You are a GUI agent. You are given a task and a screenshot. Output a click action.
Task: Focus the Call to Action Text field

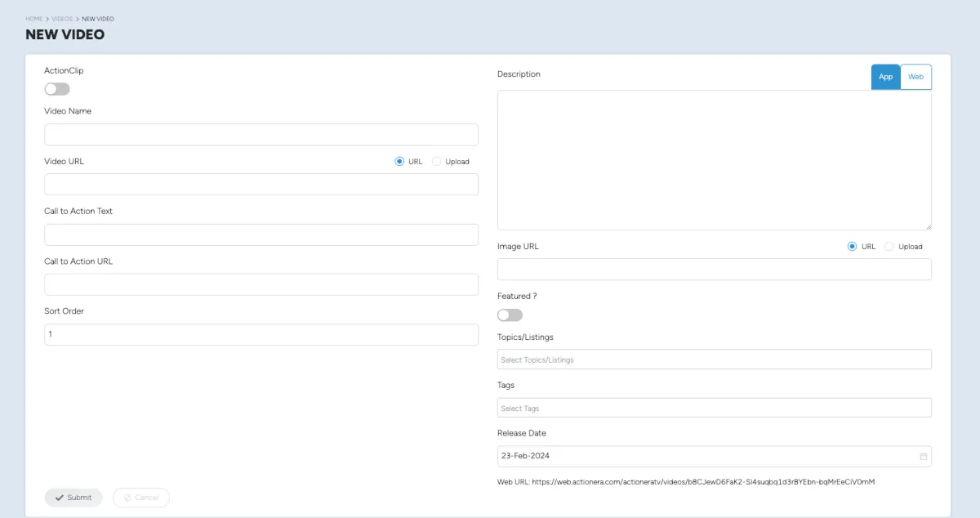(261, 234)
